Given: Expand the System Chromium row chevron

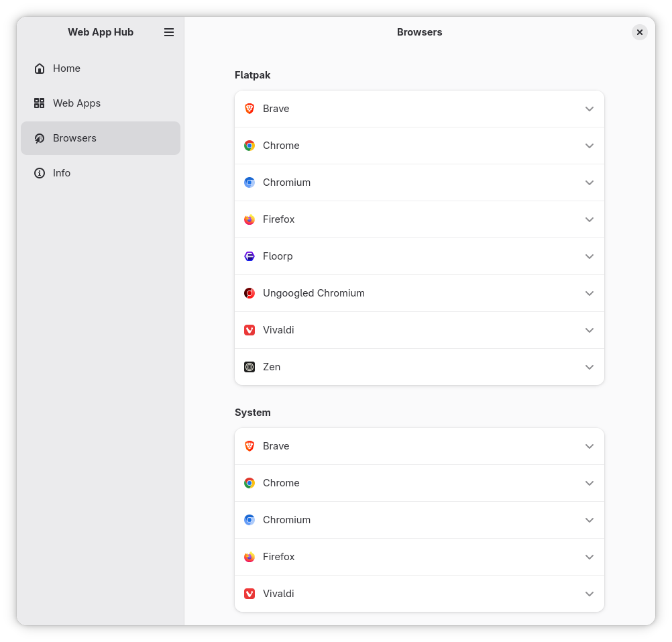Looking at the screenshot, I should click(590, 520).
